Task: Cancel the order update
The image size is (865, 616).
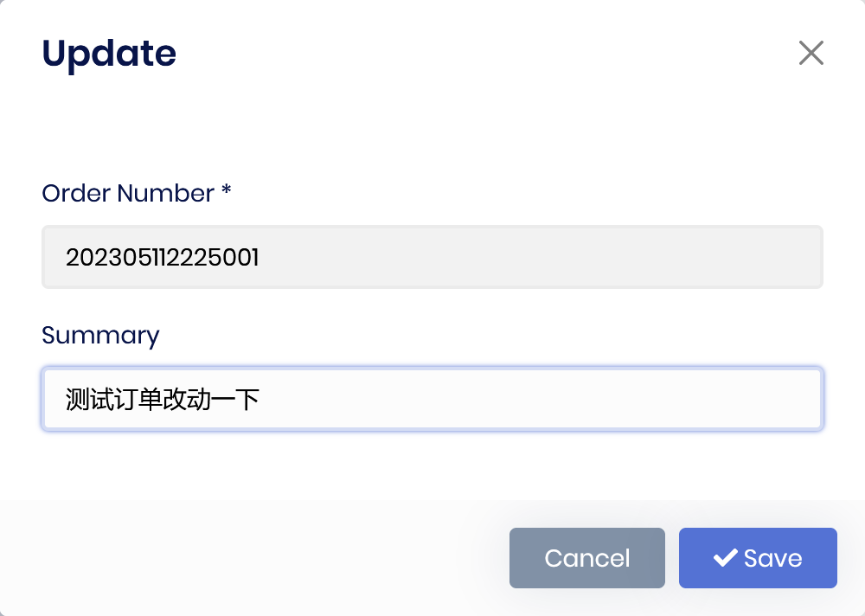Action: pyautogui.click(x=586, y=558)
